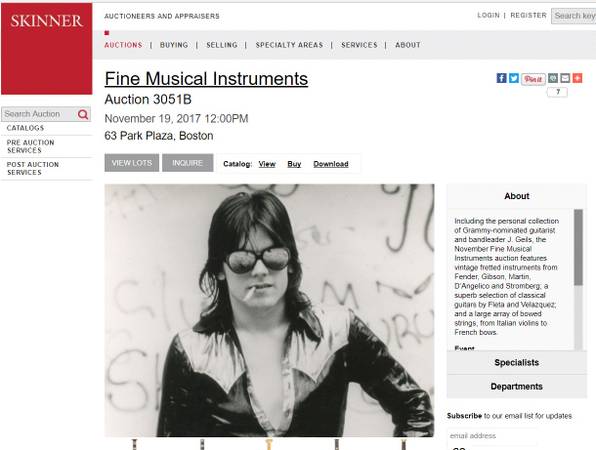
Task: Click the About panel scrollbar
Action: tap(578, 247)
